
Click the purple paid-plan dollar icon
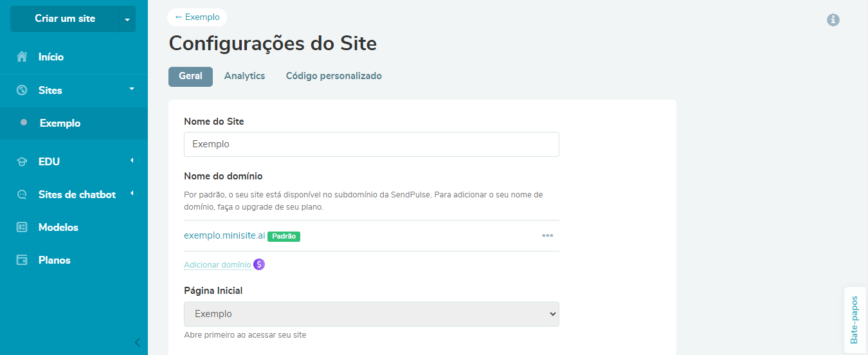(259, 264)
